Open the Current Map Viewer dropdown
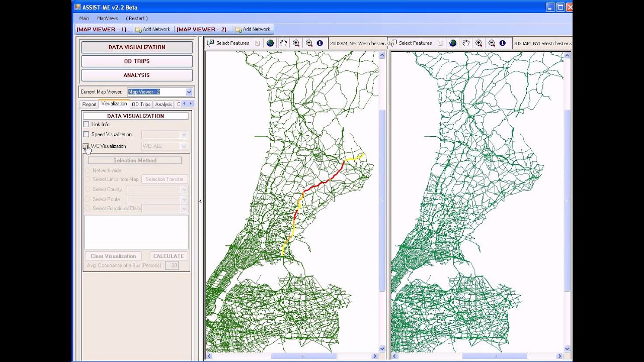 [x=189, y=92]
